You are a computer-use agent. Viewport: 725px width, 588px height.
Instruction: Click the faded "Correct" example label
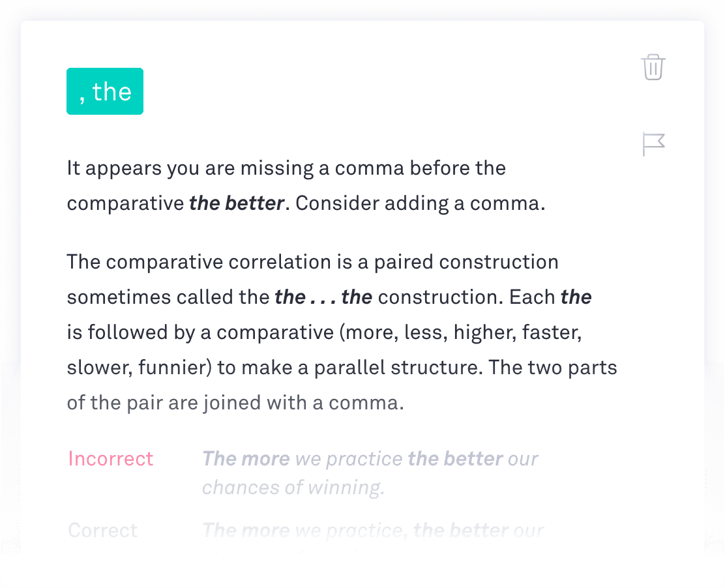tap(102, 530)
